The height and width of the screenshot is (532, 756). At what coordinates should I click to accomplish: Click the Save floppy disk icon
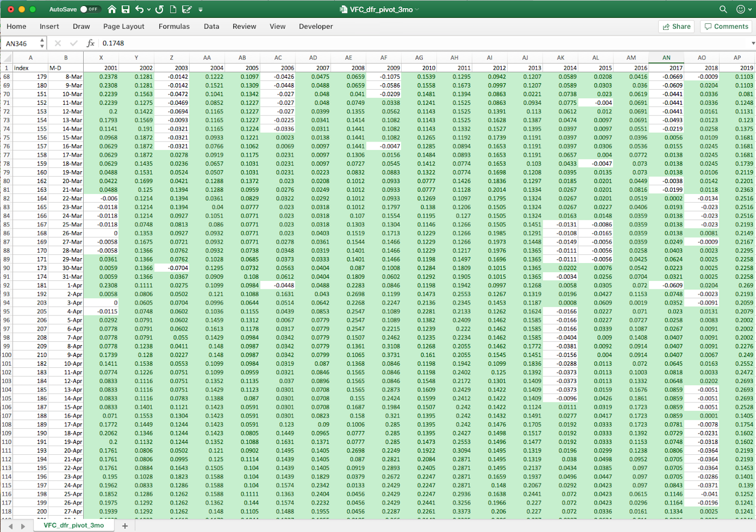point(125,9)
